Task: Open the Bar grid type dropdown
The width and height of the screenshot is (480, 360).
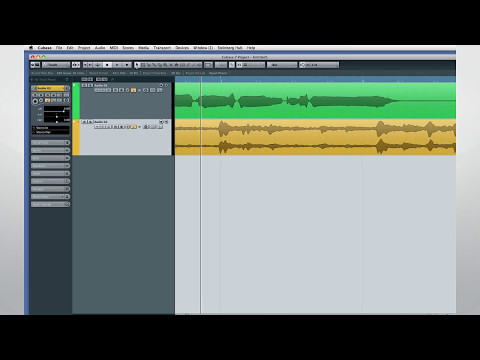Action: point(282,65)
